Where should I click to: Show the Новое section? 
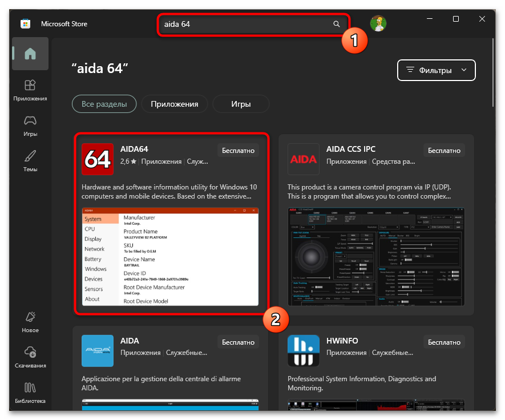(30, 322)
